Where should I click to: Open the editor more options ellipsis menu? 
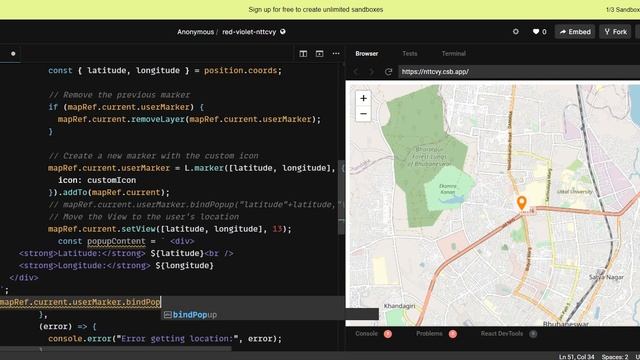(336, 53)
